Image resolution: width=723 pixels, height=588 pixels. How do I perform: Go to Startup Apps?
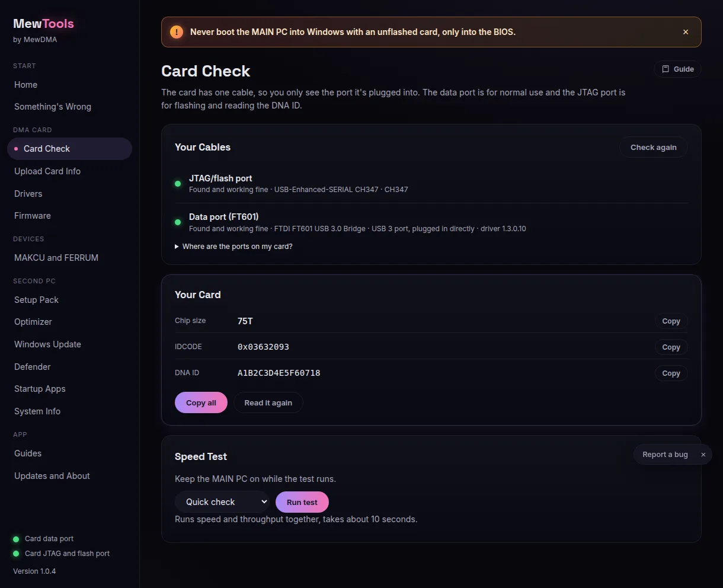coord(69,389)
